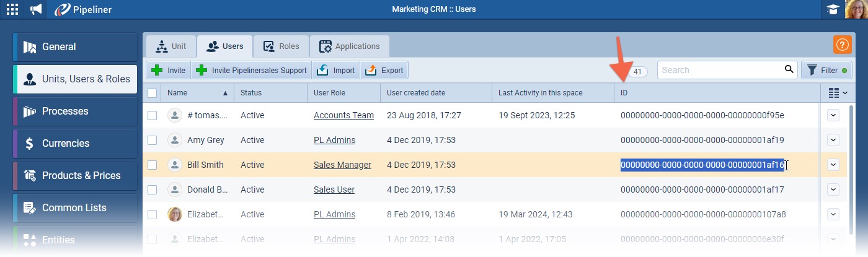Click the 23 Aug 2018, 17:27 date cell
This screenshot has width=868, height=257.
point(423,115)
